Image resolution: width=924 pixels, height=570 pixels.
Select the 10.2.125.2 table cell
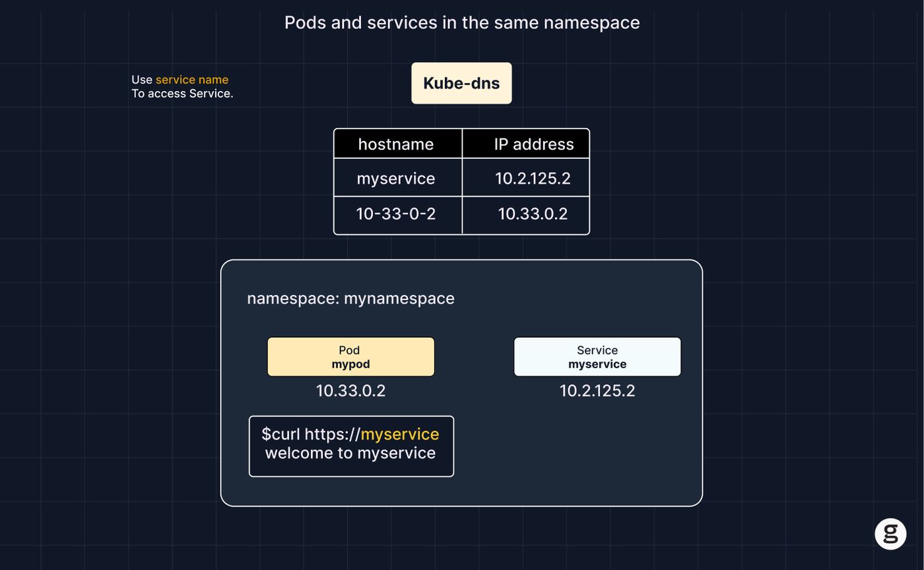point(526,177)
